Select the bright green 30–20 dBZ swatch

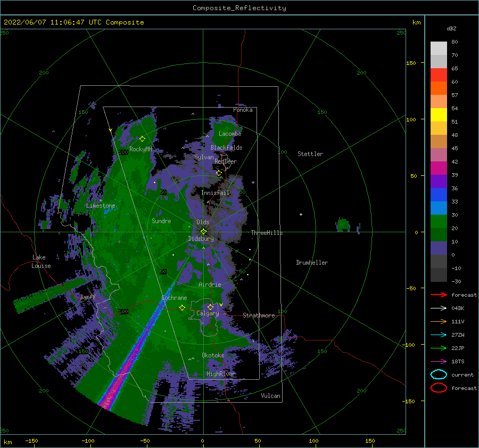(439, 222)
